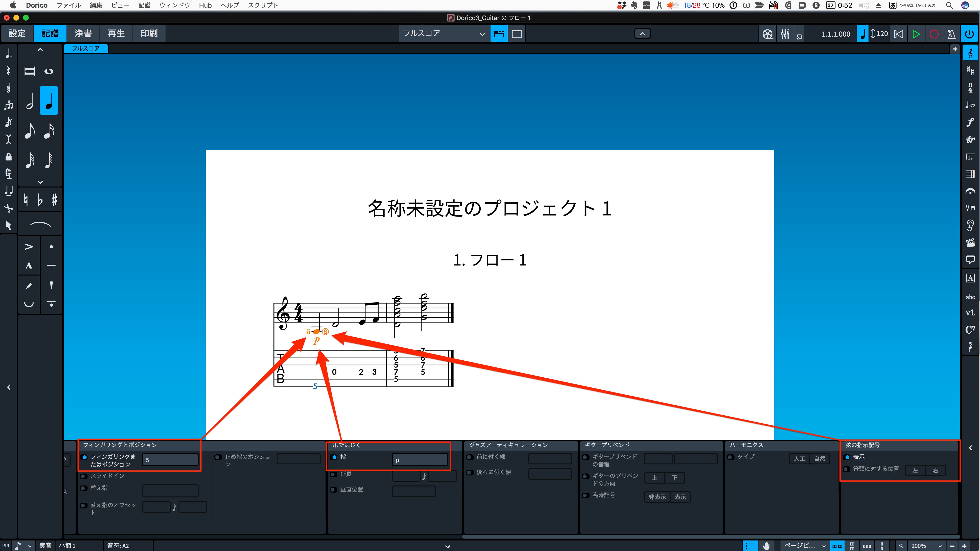Apply the flat accidental

coord(40,200)
